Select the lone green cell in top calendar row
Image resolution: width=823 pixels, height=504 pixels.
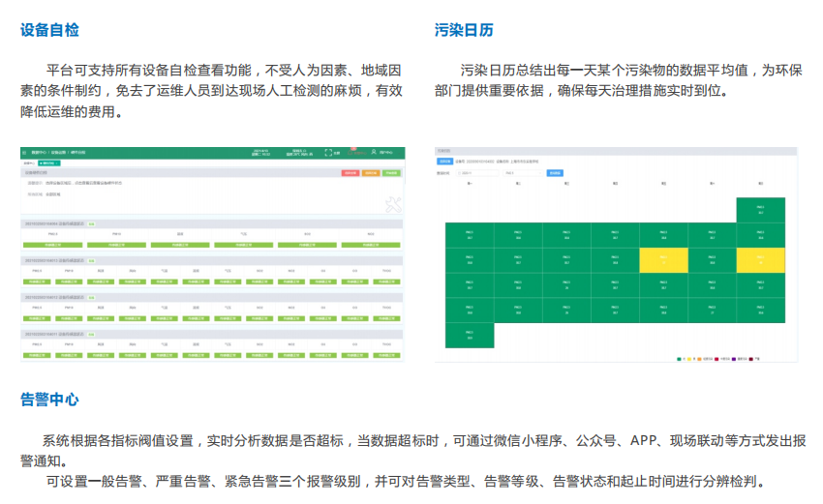pos(761,210)
